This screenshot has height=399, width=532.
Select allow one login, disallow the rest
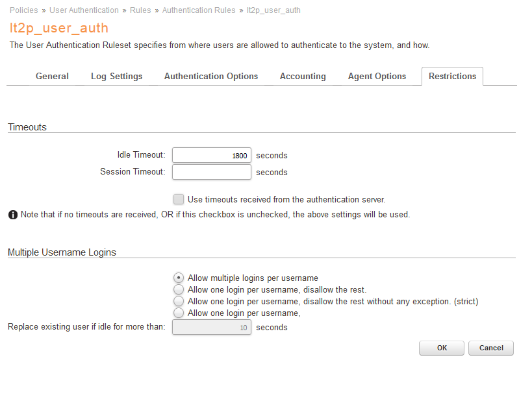coord(179,289)
